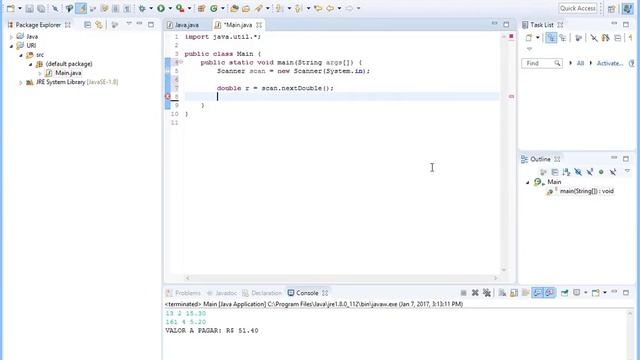Open the Debug dropdown arrow
640x360 pixels.
[x=151, y=8]
